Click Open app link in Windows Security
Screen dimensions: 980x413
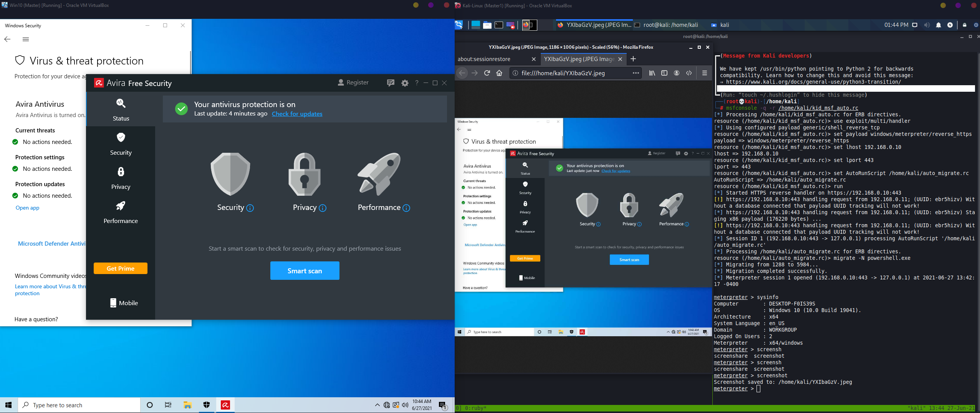coord(27,208)
